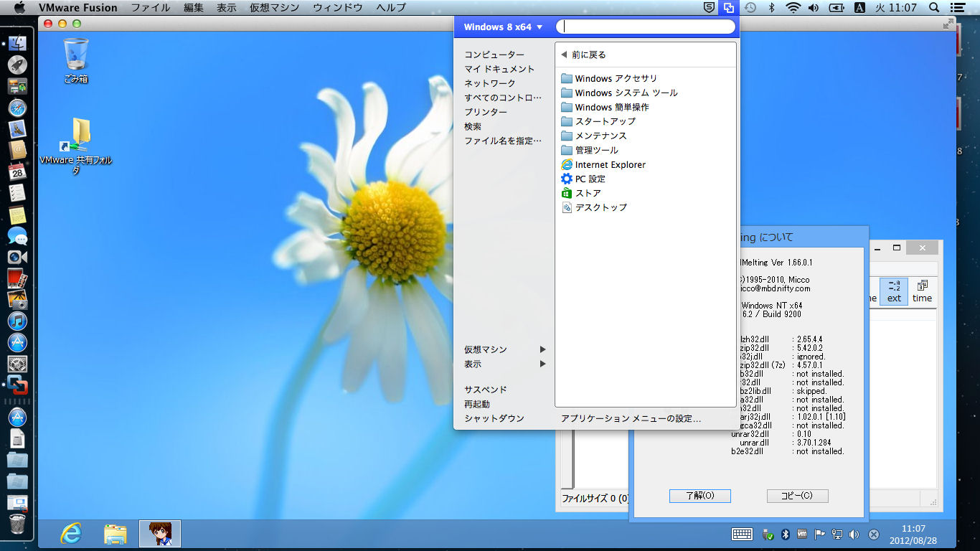Choose シャットダウン to shut down the VM

pyautogui.click(x=494, y=418)
